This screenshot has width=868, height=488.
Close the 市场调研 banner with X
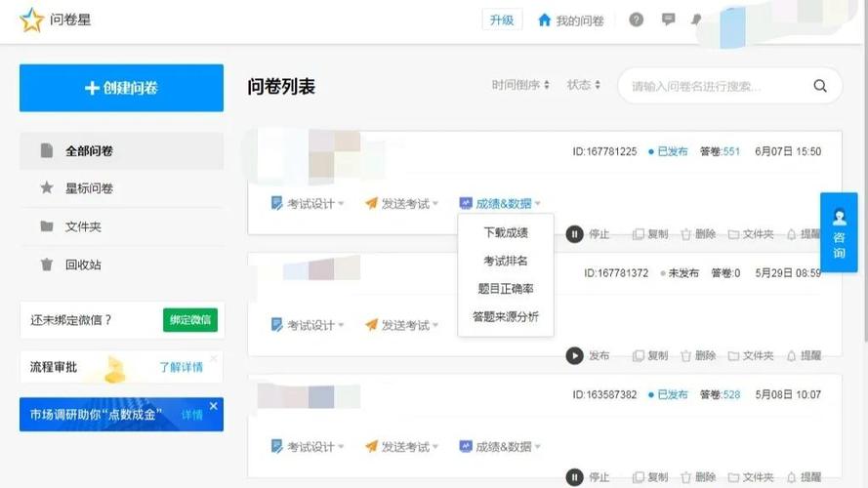coord(214,406)
